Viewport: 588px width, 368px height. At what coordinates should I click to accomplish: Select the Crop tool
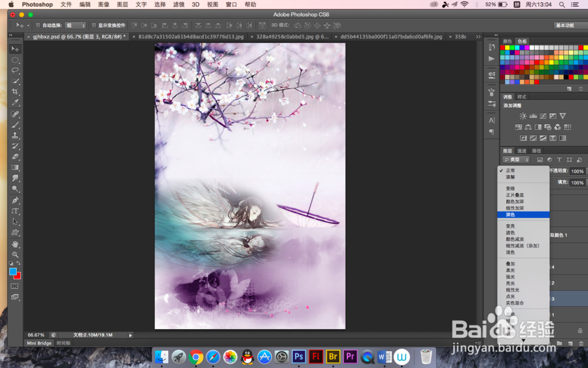tap(15, 91)
